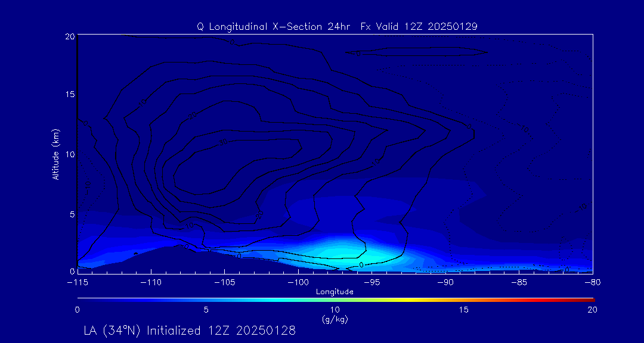This screenshot has height=343, width=644.
Task: Click the -95 longitude tick label
Action: pos(371,283)
